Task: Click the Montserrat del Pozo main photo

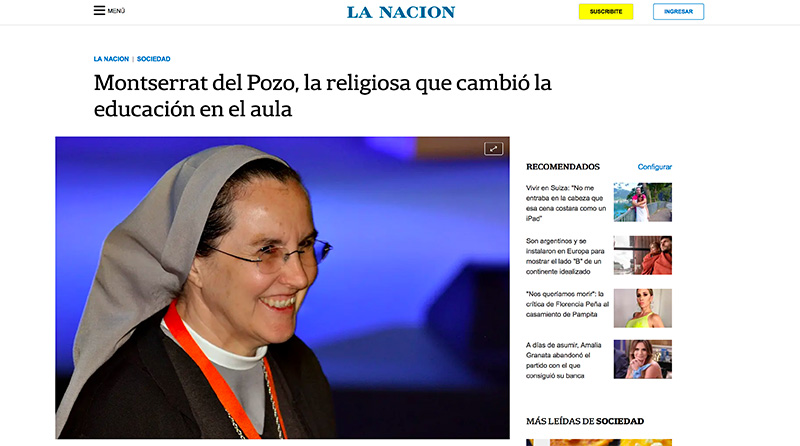Action: coord(282,288)
